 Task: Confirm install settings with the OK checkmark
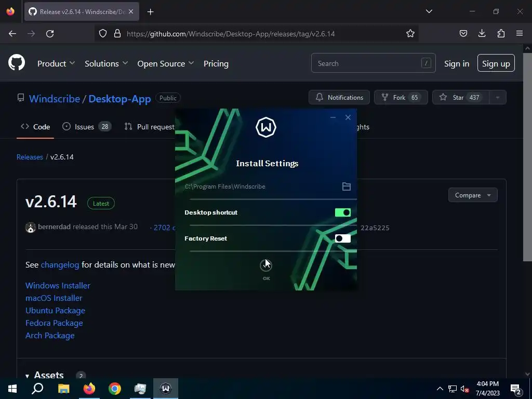coord(266,265)
